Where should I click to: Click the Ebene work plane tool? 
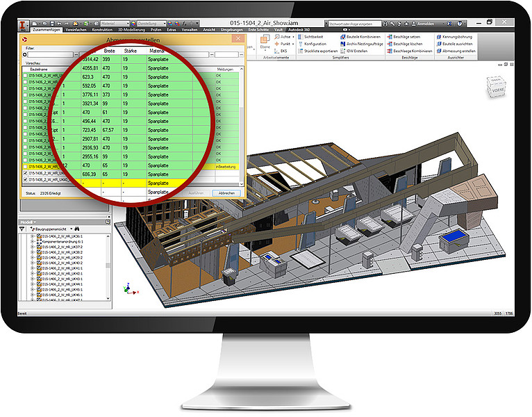click(265, 42)
